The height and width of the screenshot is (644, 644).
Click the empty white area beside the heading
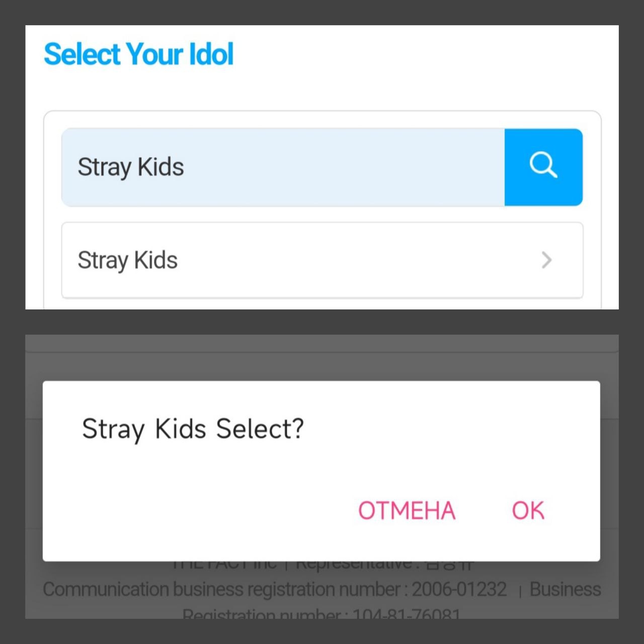428,55
